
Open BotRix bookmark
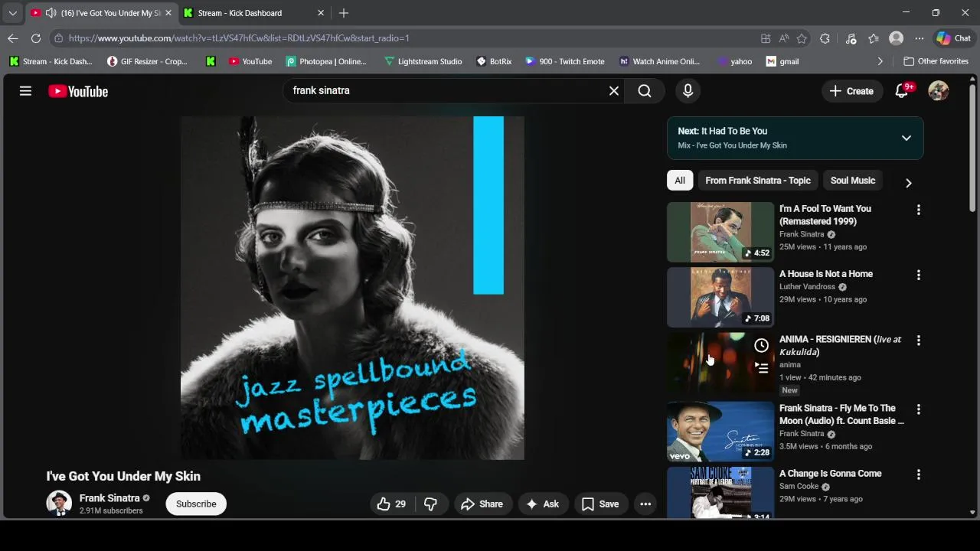494,61
